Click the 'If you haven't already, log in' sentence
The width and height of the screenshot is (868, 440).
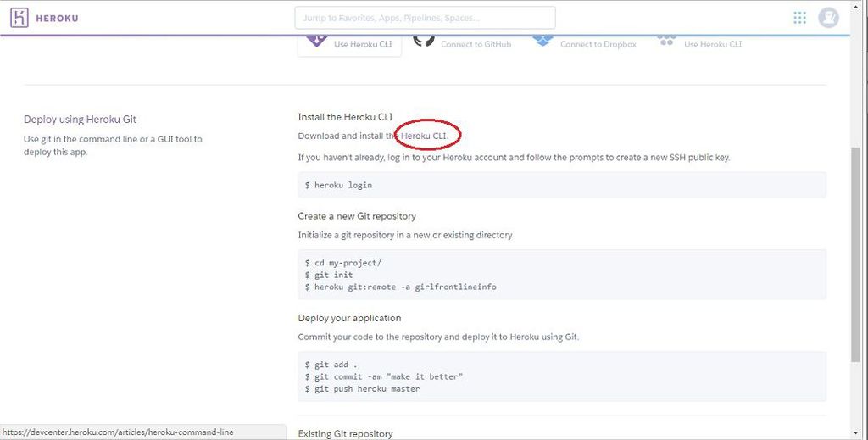[514, 158]
